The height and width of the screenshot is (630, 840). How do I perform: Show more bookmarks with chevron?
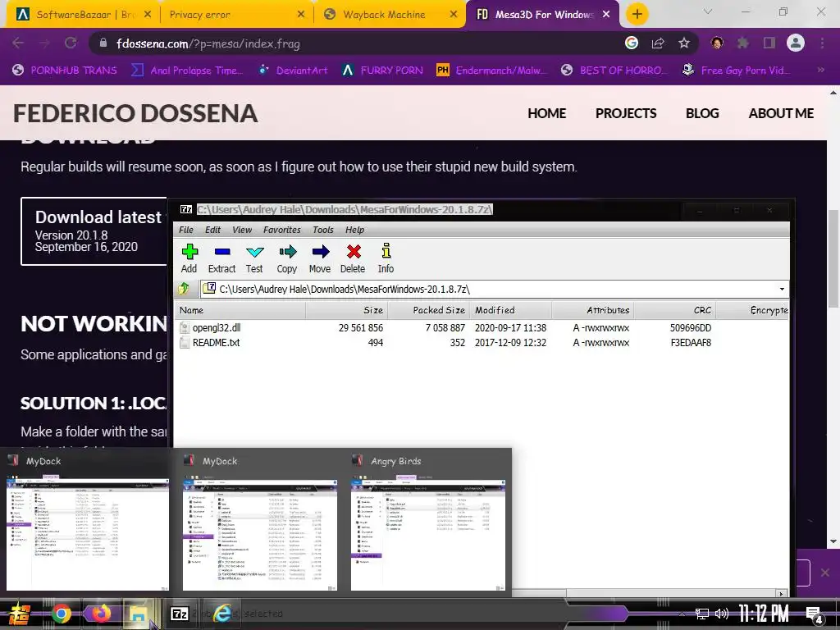[x=820, y=71]
